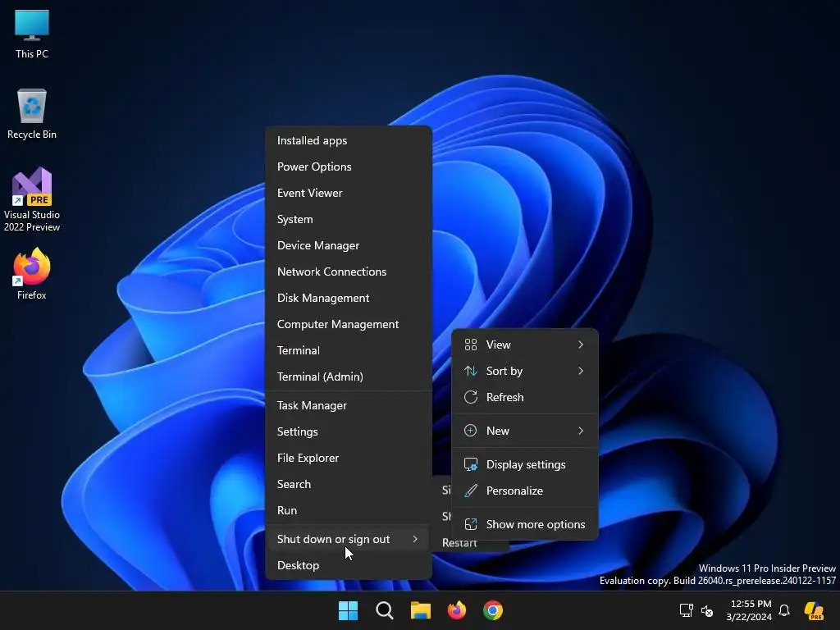This screenshot has width=840, height=630.
Task: Select Installed apps in the menu
Action: [349, 140]
